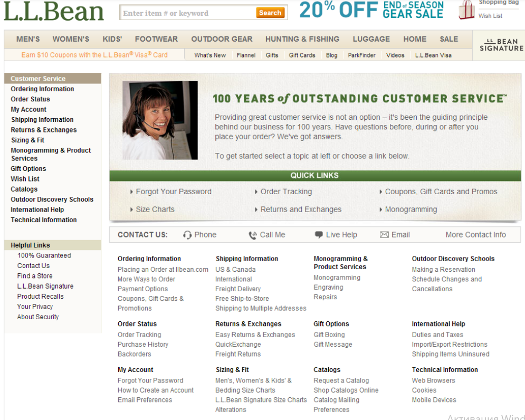Open the WOMEN'S menu

coord(71,39)
